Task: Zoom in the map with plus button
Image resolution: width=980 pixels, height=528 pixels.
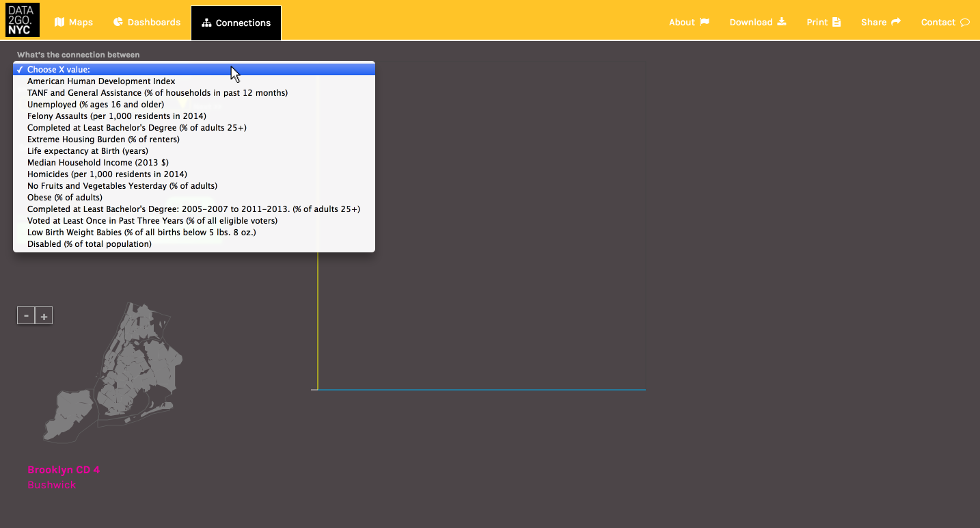Action: pyautogui.click(x=44, y=315)
